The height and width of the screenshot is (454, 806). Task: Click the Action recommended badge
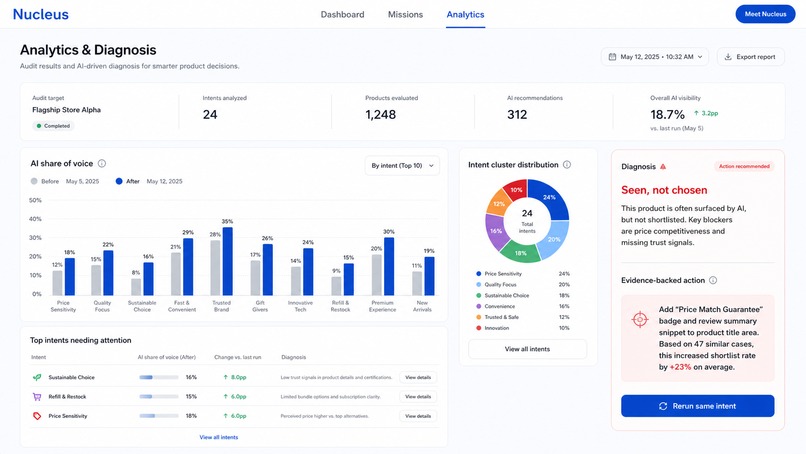744,166
